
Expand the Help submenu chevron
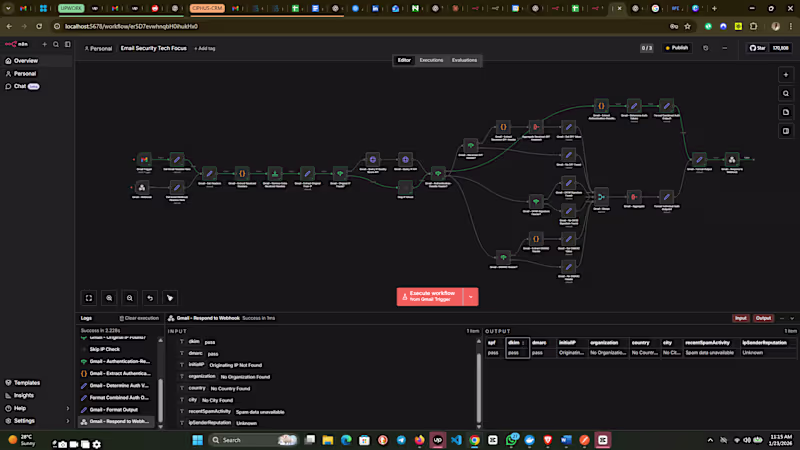[x=68, y=408]
